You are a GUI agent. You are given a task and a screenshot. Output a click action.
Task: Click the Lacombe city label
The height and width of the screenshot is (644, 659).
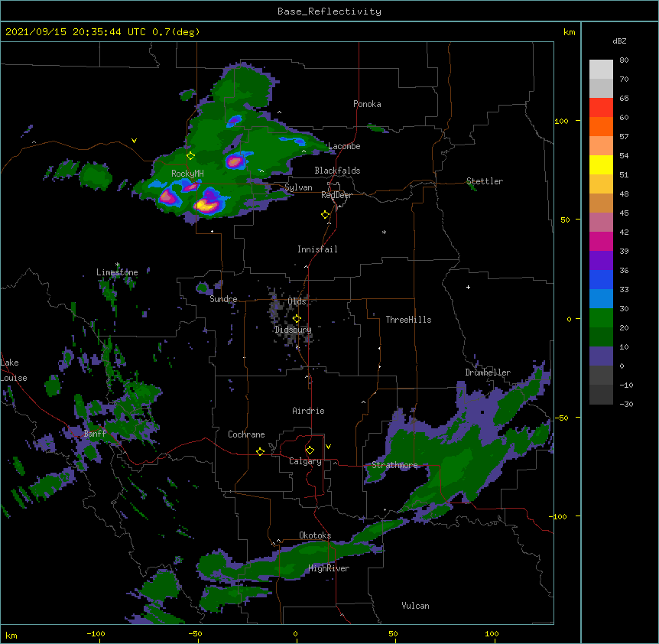coord(344,146)
